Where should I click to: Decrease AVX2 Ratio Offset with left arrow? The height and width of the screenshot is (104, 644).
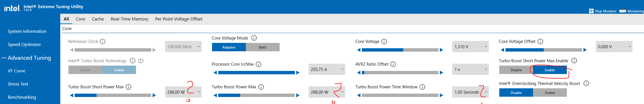[x=359, y=73]
